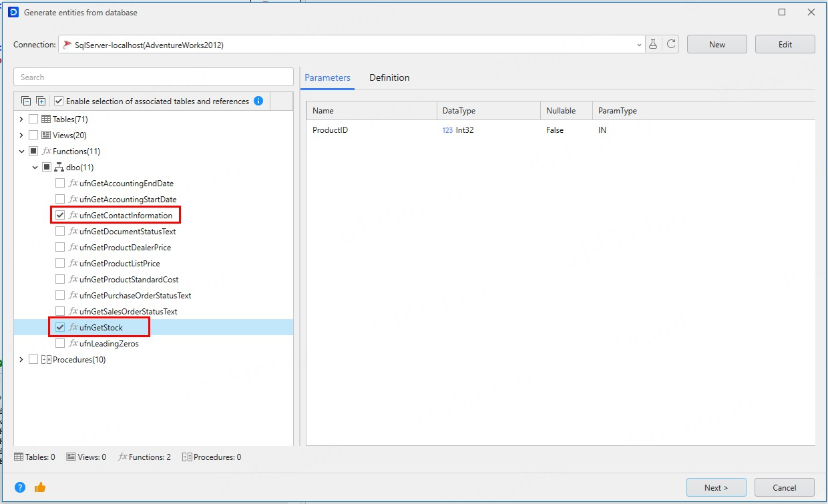
Task: Click the orange thumbs-up feedback icon
Action: 40,487
